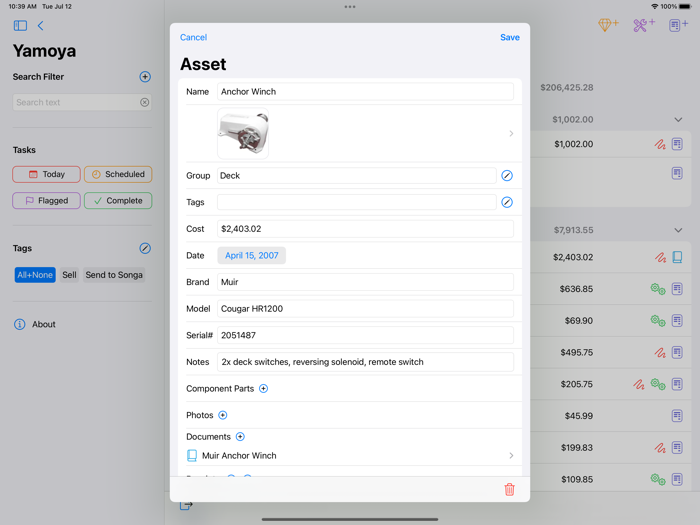Image resolution: width=700 pixels, height=525 pixels.
Task: Click the Name field Anchor Winch
Action: 365,92
